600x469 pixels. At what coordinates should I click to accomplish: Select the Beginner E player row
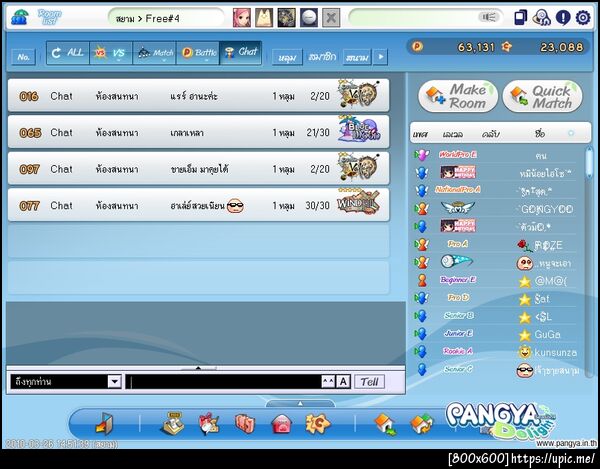click(495, 280)
